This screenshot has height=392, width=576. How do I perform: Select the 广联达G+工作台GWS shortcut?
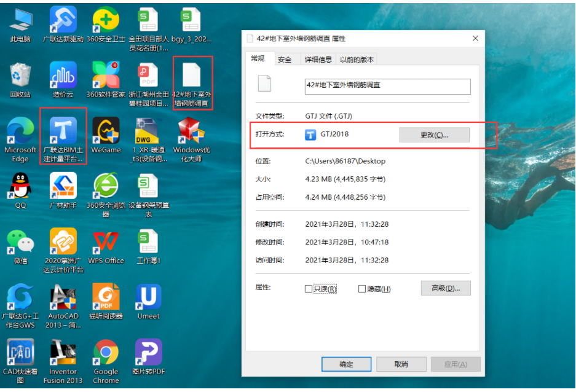[x=20, y=306]
